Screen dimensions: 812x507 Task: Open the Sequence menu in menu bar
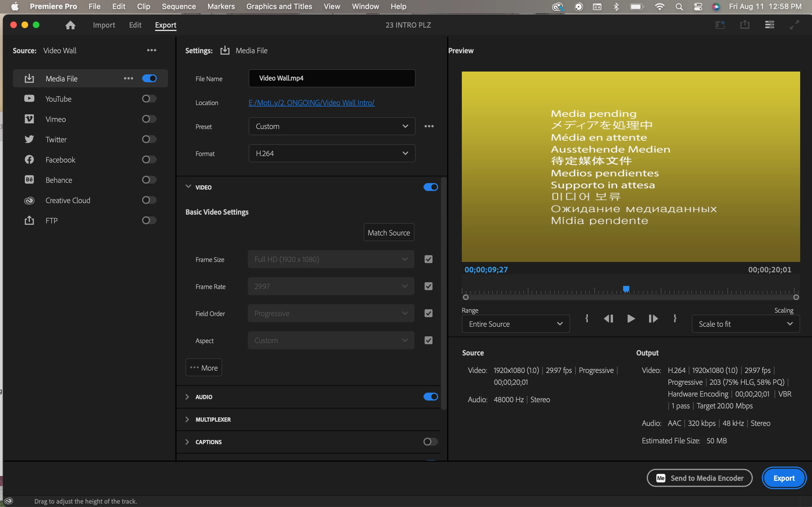tap(178, 6)
